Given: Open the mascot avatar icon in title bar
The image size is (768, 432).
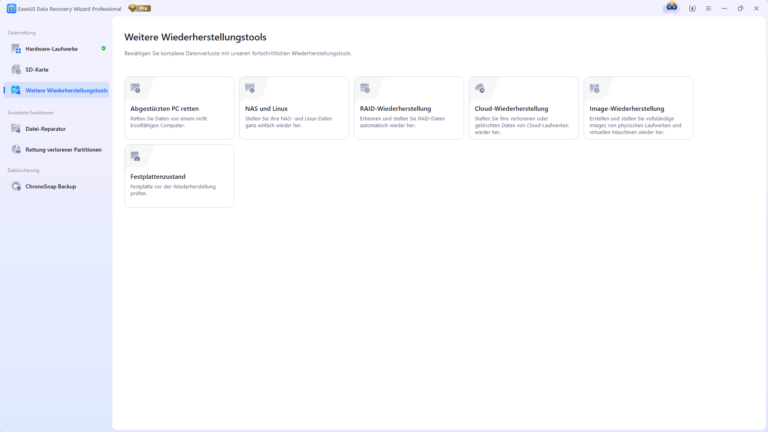Looking at the screenshot, I should pyautogui.click(x=672, y=7).
